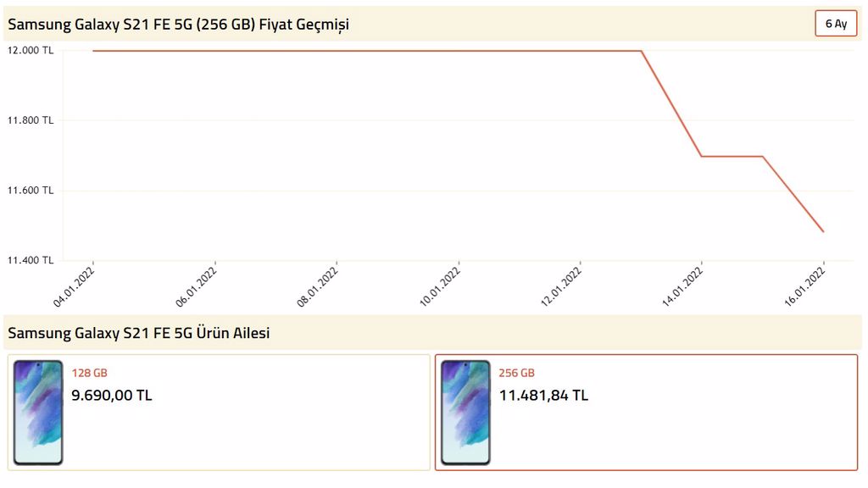The width and height of the screenshot is (868, 488).
Task: Click chart point at 04.01.2022 start
Action: click(93, 51)
